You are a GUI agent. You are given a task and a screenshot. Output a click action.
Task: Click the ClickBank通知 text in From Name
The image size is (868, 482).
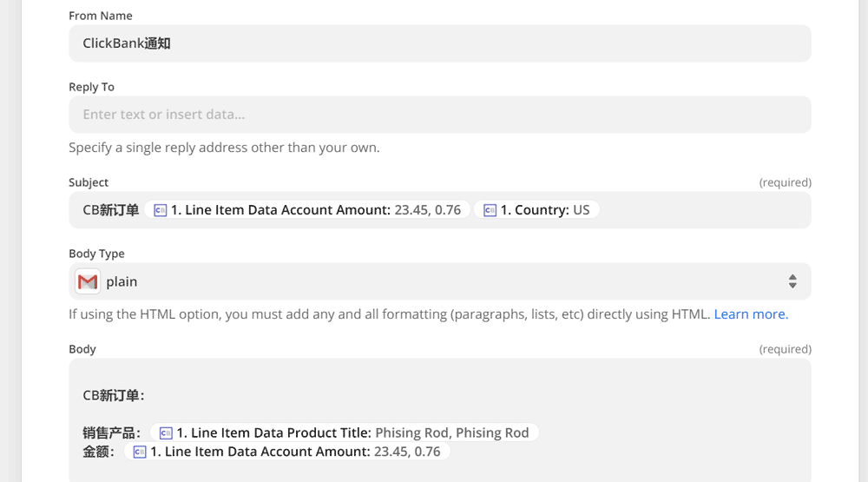click(126, 43)
